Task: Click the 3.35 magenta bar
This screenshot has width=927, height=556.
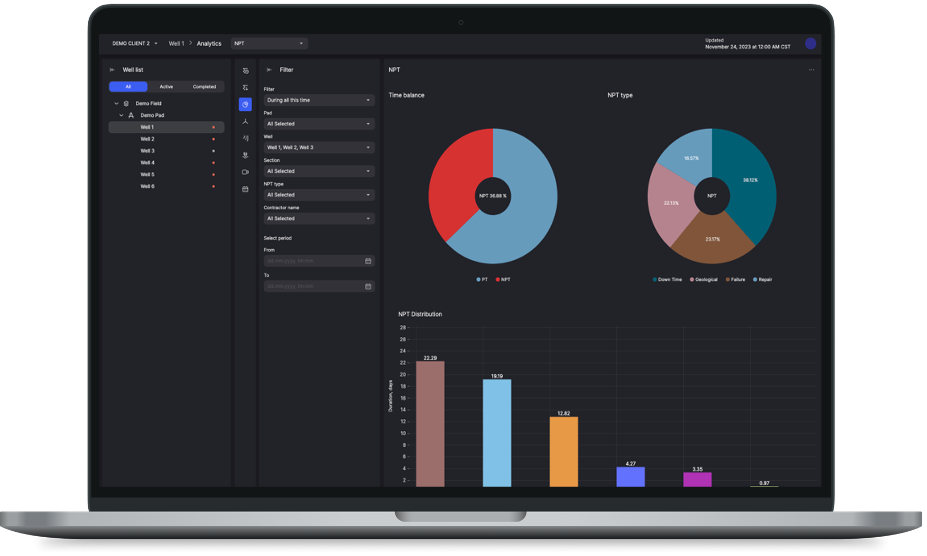Action: coord(698,480)
